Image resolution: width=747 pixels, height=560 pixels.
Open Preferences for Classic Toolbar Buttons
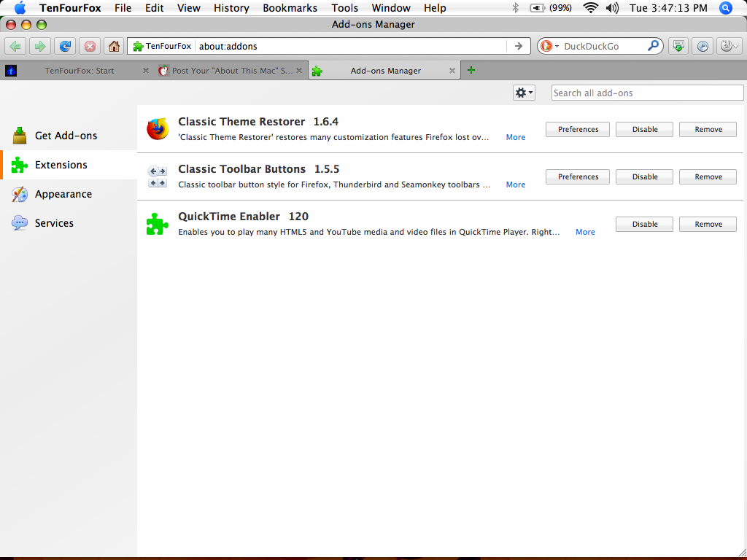(578, 176)
